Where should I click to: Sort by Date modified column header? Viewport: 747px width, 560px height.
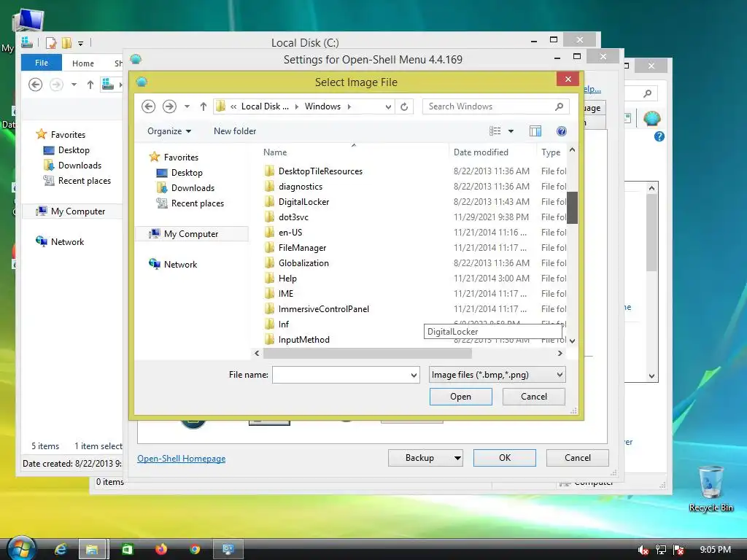pos(481,152)
